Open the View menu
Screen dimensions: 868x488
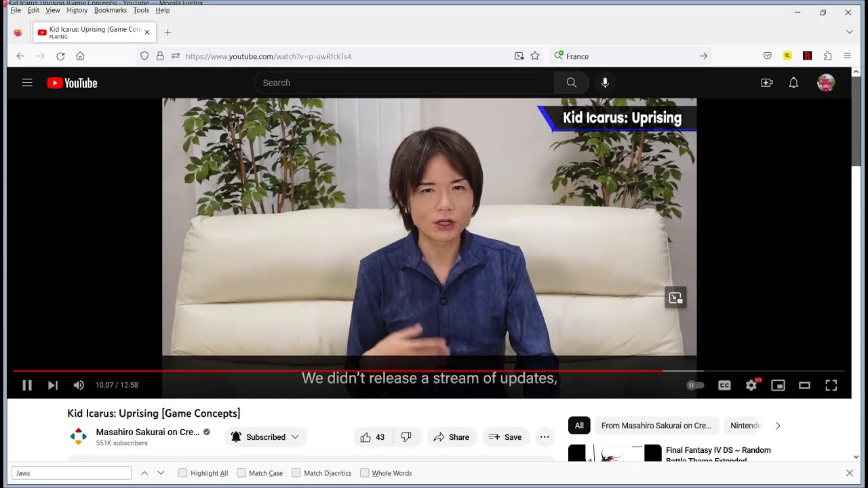(53, 10)
